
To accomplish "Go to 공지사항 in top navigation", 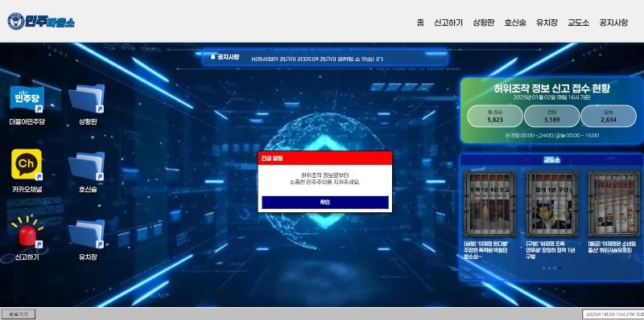I will point(613,23).
